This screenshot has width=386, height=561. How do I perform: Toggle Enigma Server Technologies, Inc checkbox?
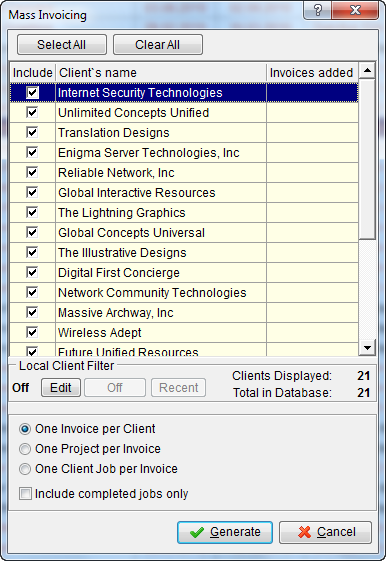32,153
